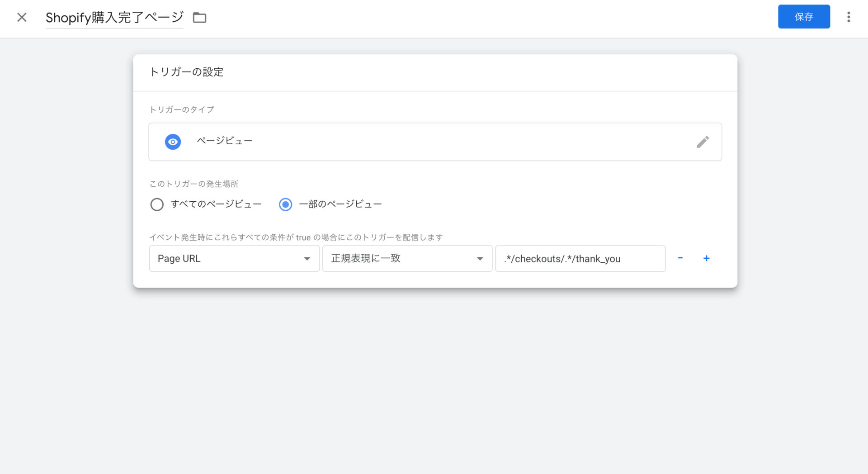This screenshot has width=868, height=474.
Task: Add a condition row with the plus icon
Action: pos(706,258)
